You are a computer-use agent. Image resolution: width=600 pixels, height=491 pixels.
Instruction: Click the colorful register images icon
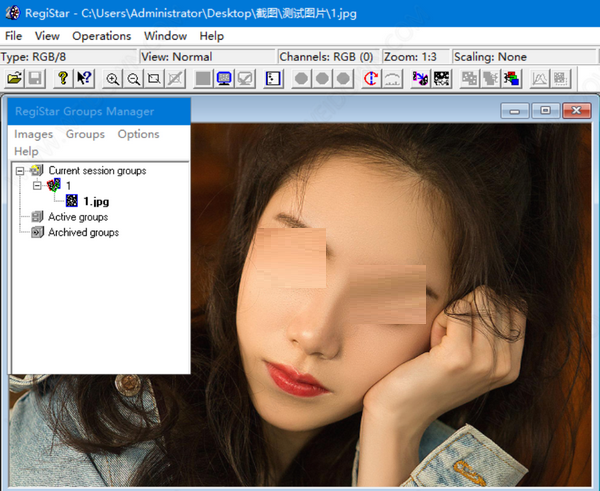(x=421, y=79)
